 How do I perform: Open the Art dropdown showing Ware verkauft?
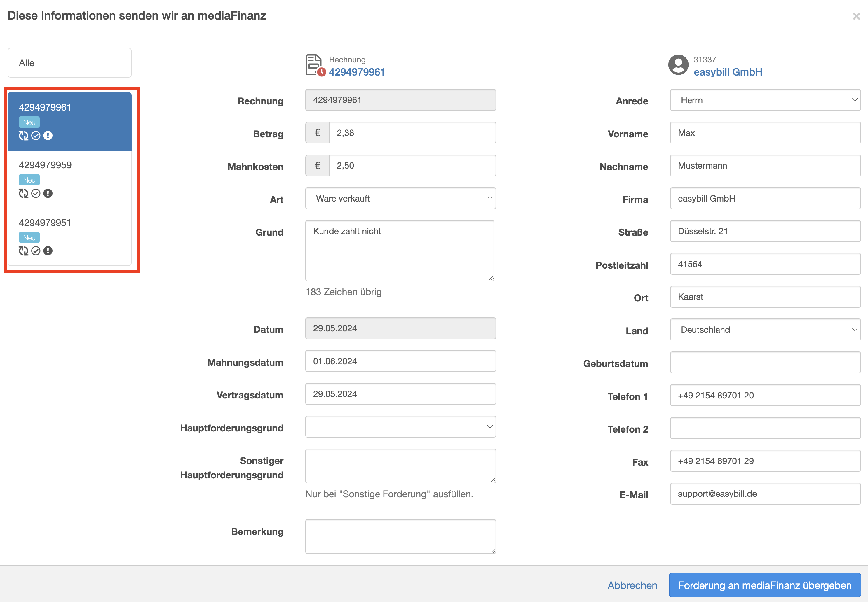tap(400, 198)
